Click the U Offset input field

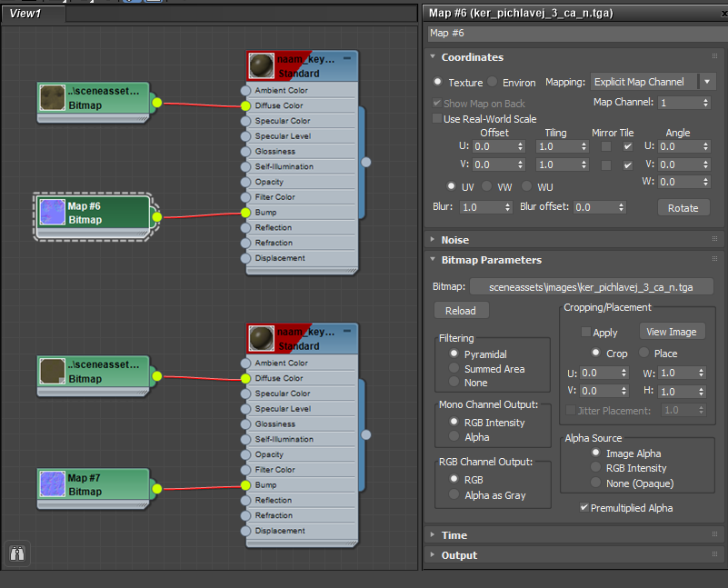pyautogui.click(x=494, y=146)
